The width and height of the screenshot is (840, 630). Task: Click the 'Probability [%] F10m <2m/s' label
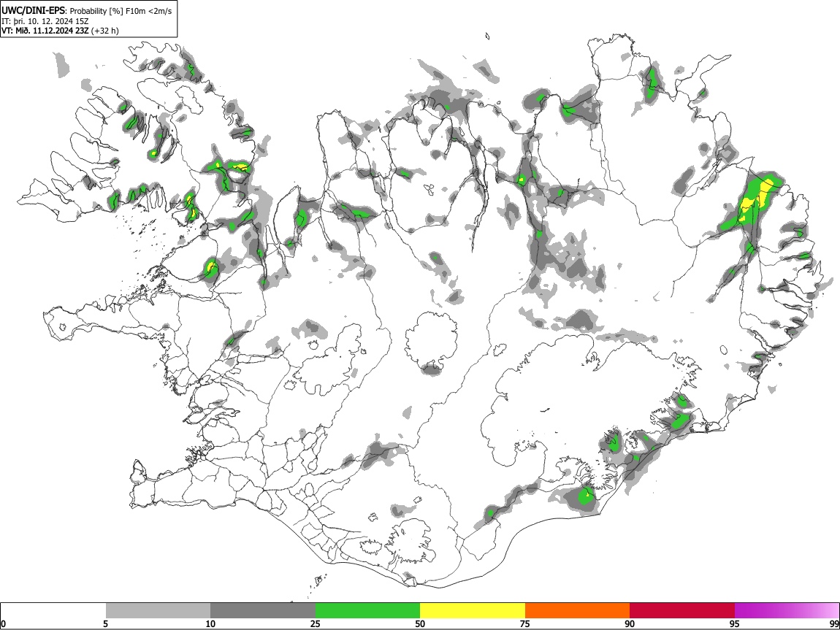(x=121, y=11)
